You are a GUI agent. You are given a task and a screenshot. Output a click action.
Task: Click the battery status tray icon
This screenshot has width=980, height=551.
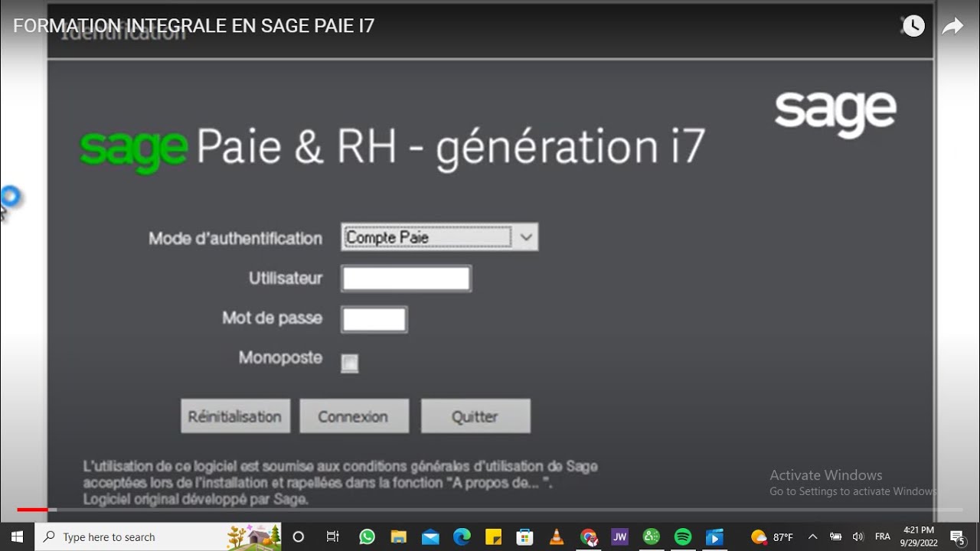[x=835, y=536]
